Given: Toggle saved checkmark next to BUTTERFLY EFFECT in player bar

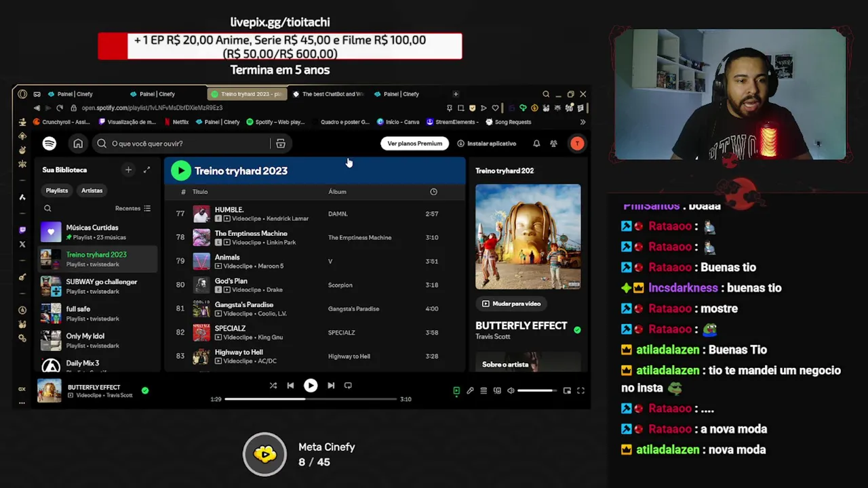Looking at the screenshot, I should [145, 390].
